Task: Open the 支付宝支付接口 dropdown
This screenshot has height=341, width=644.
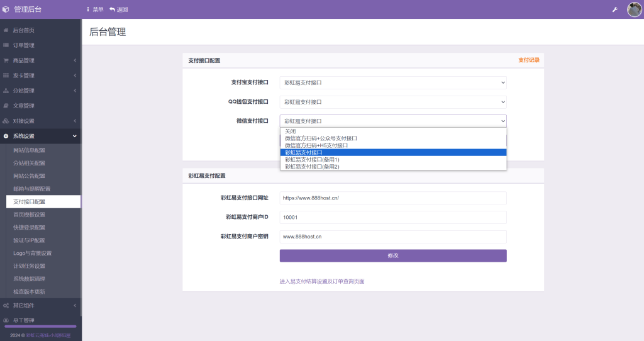Action: click(393, 82)
